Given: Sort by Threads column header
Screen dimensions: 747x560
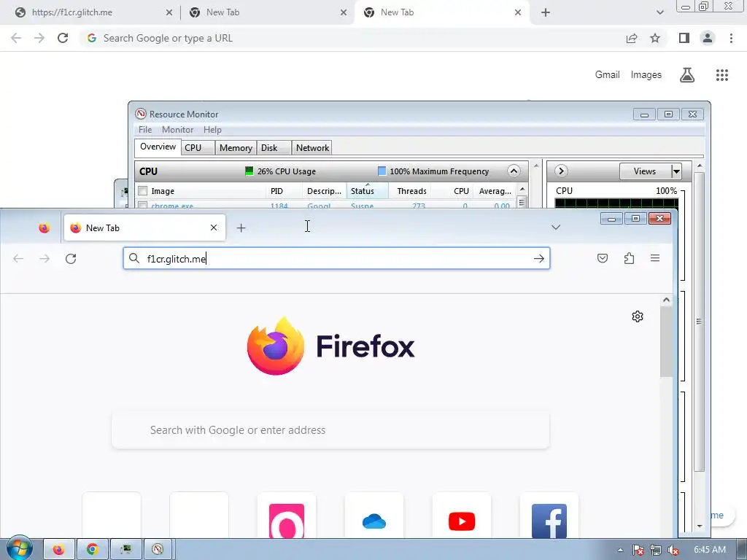Looking at the screenshot, I should coord(410,191).
